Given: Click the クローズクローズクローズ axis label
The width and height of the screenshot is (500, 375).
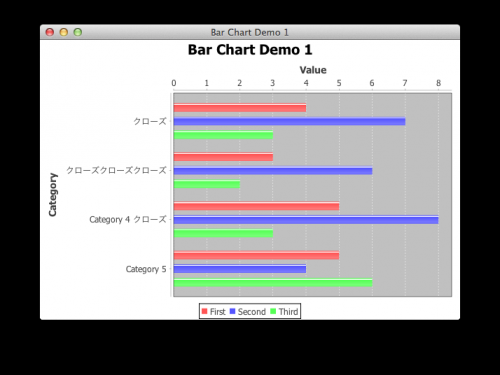Looking at the screenshot, I should point(116,170).
